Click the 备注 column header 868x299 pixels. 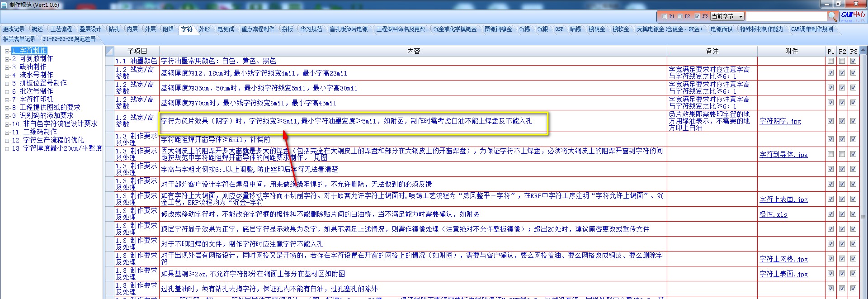pos(712,51)
